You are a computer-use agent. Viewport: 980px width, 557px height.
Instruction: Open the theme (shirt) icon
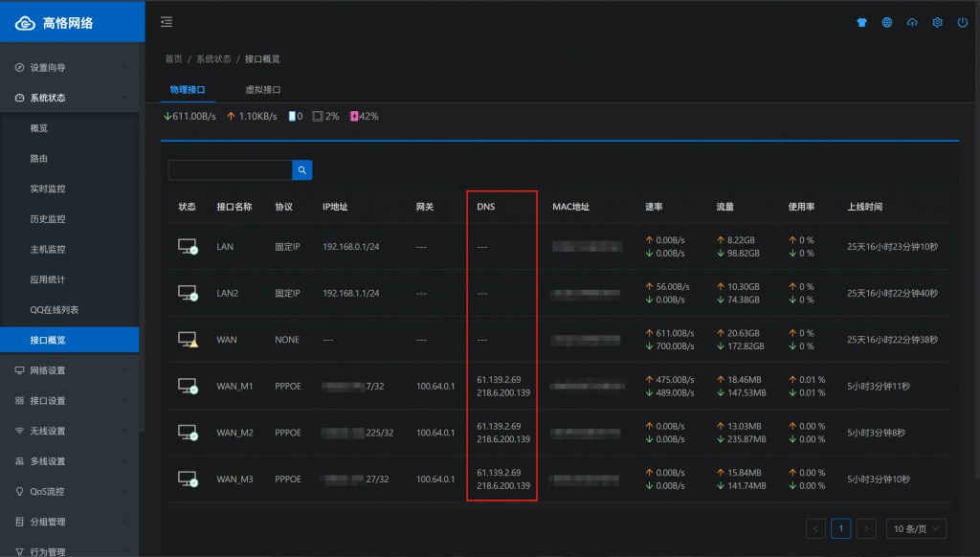(861, 23)
